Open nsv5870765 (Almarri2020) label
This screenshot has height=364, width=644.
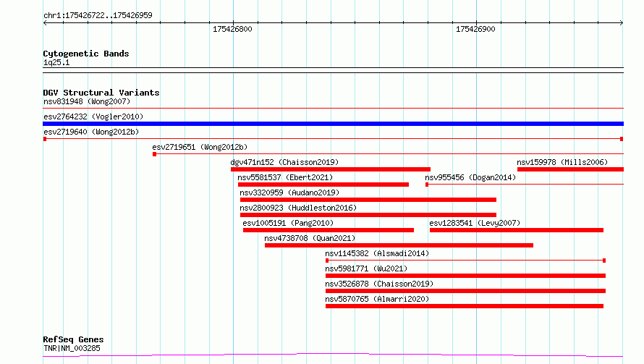[x=377, y=299]
